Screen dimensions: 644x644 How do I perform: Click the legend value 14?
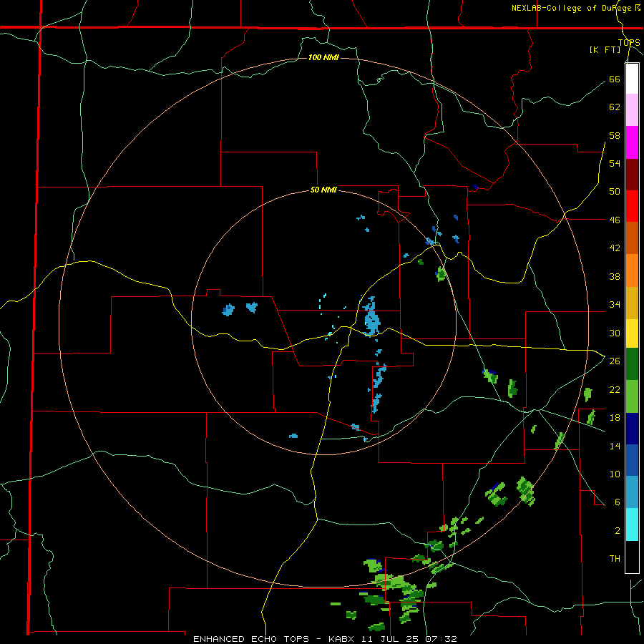pyautogui.click(x=615, y=446)
